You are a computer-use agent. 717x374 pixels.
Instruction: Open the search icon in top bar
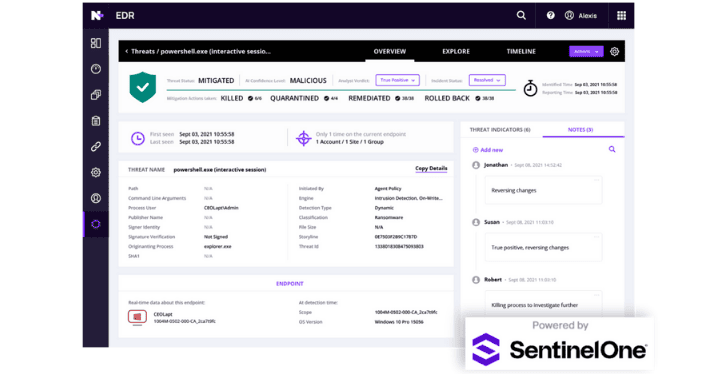pos(521,15)
